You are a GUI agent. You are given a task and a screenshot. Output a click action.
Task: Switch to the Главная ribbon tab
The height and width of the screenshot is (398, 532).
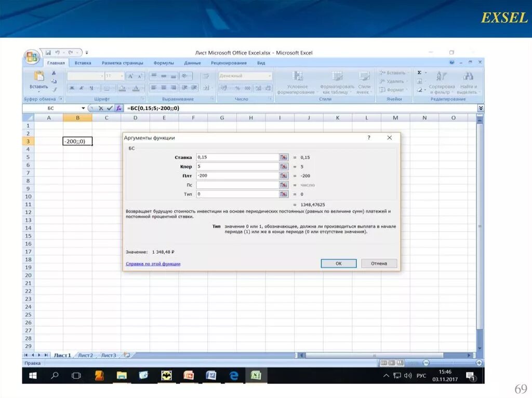tap(56, 63)
